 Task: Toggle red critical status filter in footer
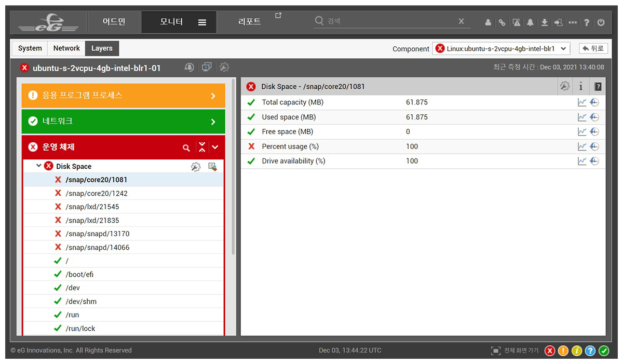point(549,350)
